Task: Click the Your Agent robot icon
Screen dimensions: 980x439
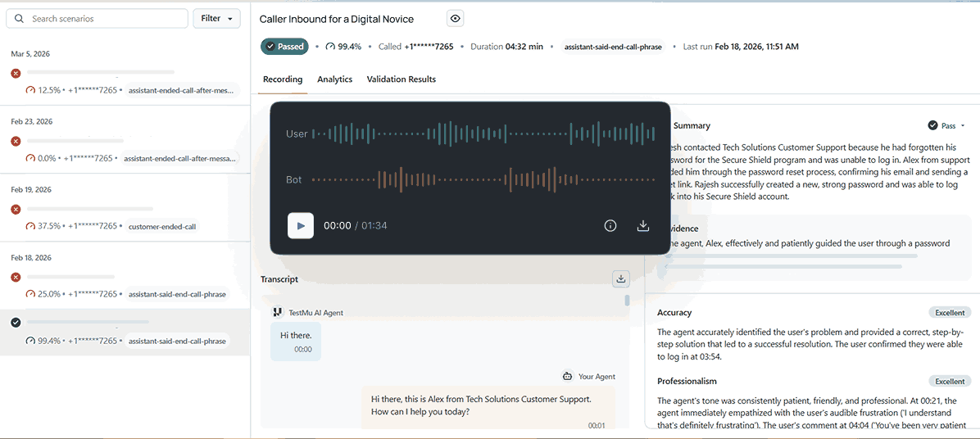Action: click(x=567, y=377)
